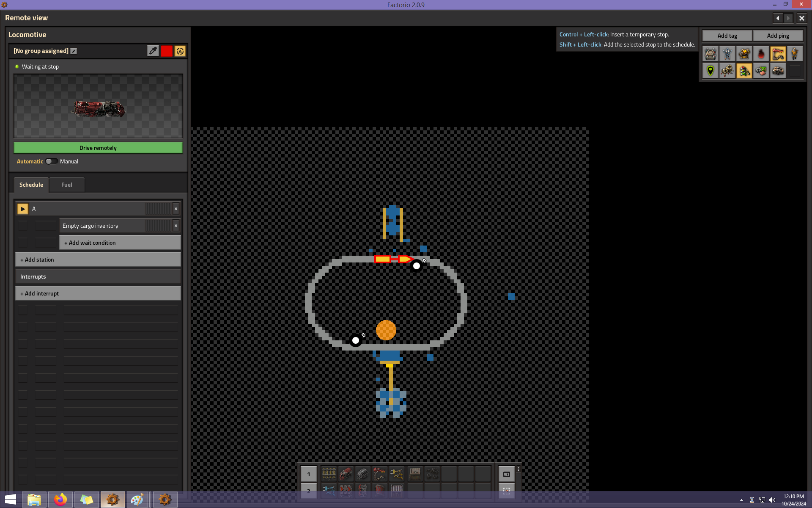Click drag handle of station A row

(x=159, y=209)
